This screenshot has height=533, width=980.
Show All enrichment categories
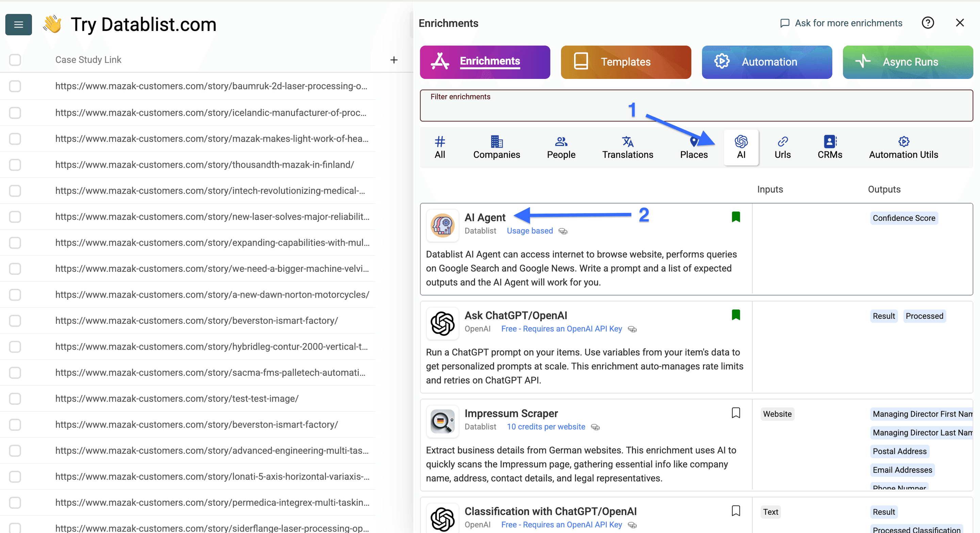(x=440, y=148)
